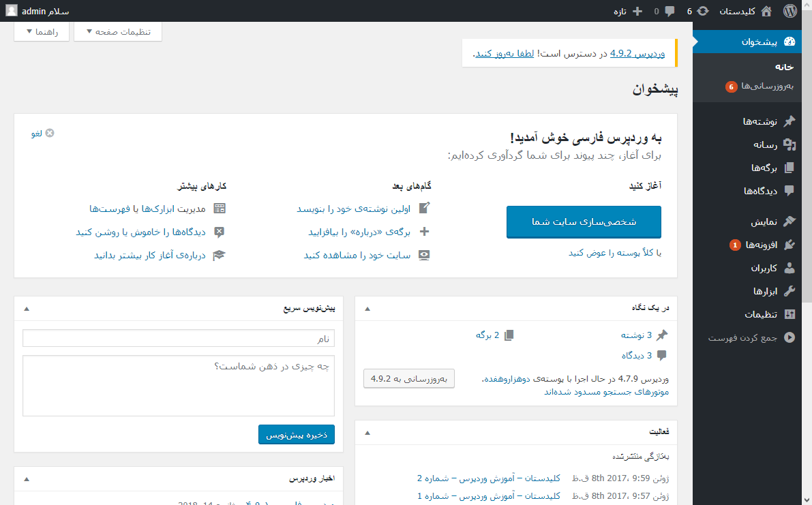Open نوشته‌ها menu item
This screenshot has height=505, width=812.
pyautogui.click(x=747, y=121)
